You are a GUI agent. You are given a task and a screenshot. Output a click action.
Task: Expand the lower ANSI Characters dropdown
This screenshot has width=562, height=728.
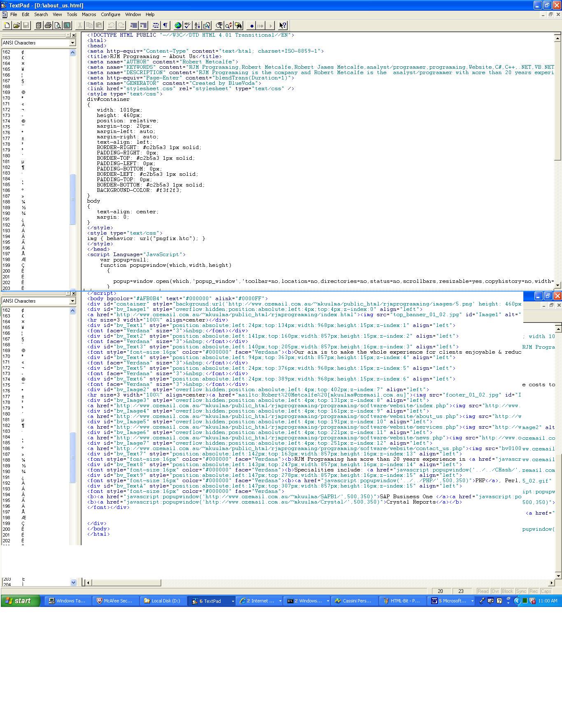[72, 301]
